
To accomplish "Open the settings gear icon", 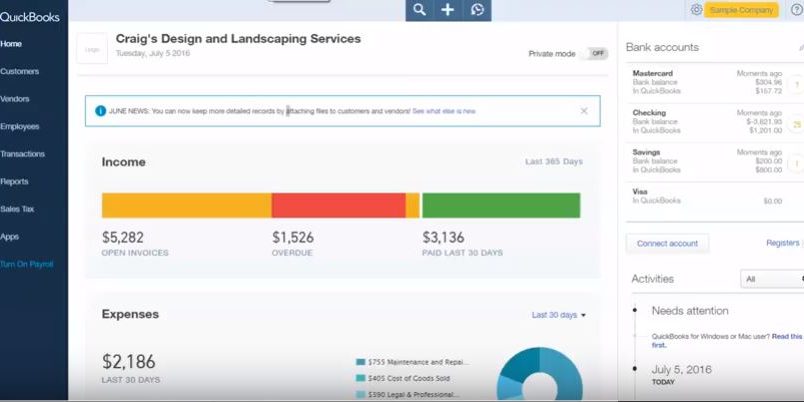I will click(x=696, y=10).
